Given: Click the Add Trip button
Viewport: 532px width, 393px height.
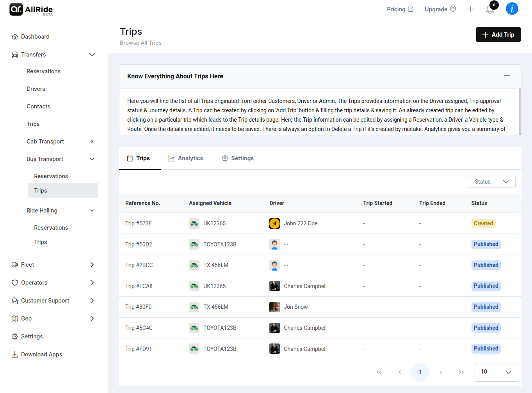Looking at the screenshot, I should pos(498,35).
